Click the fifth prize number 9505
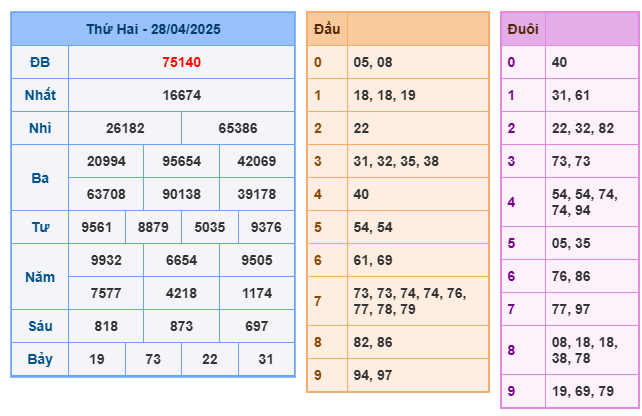 pyautogui.click(x=257, y=260)
